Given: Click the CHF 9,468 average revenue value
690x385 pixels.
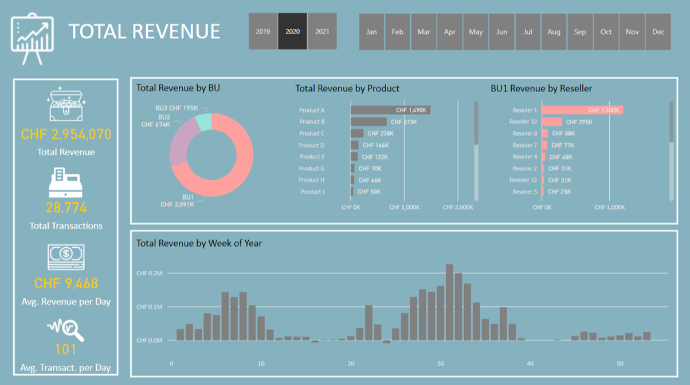Looking at the screenshot, I should 66,283.
